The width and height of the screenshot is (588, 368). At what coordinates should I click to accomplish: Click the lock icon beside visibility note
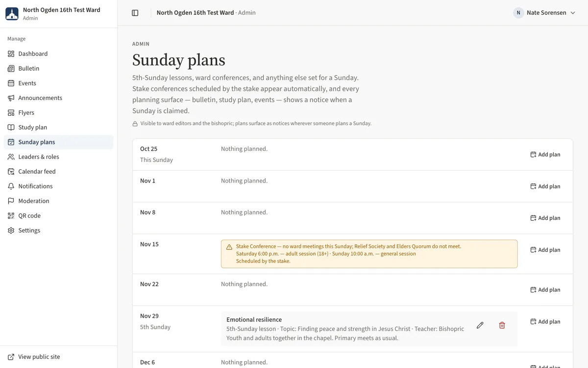pyautogui.click(x=135, y=124)
